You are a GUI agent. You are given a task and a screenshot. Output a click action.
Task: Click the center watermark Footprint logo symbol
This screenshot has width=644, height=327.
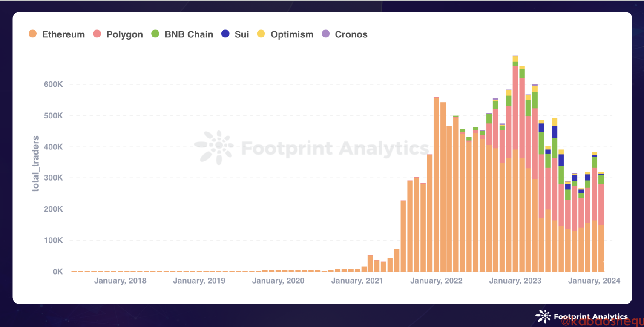(214, 148)
